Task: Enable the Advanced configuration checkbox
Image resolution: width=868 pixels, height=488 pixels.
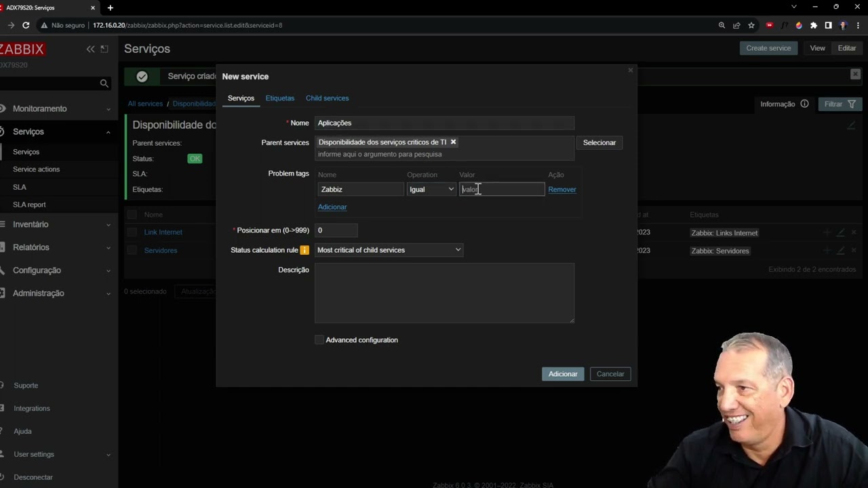Action: tap(319, 340)
